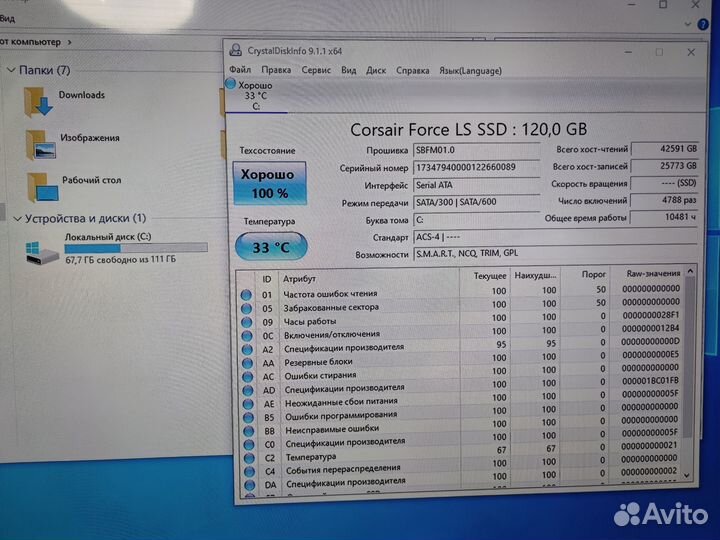Open the Справка menu

coord(412,71)
